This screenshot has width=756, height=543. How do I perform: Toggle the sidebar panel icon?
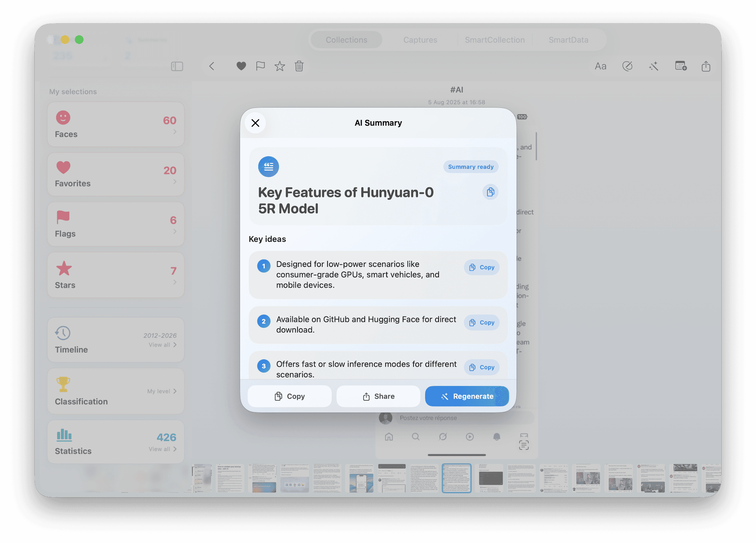tap(177, 66)
